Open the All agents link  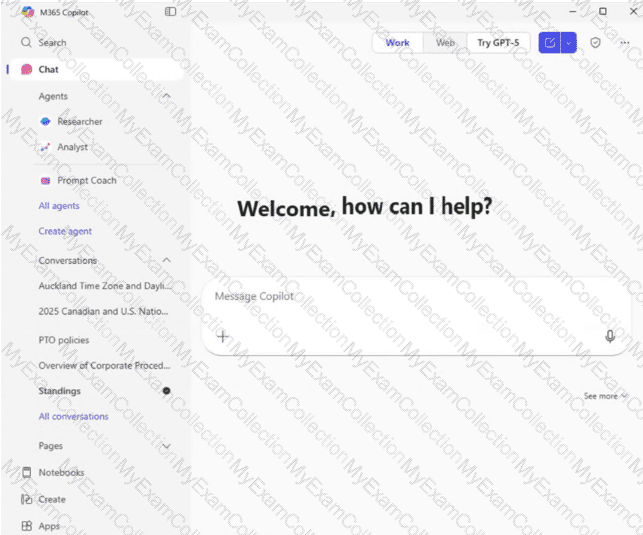tap(59, 206)
